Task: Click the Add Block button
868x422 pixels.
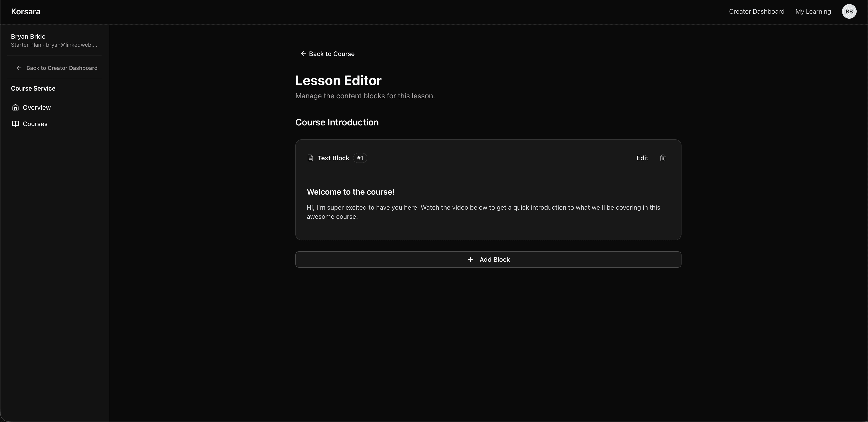Action: pyautogui.click(x=488, y=259)
